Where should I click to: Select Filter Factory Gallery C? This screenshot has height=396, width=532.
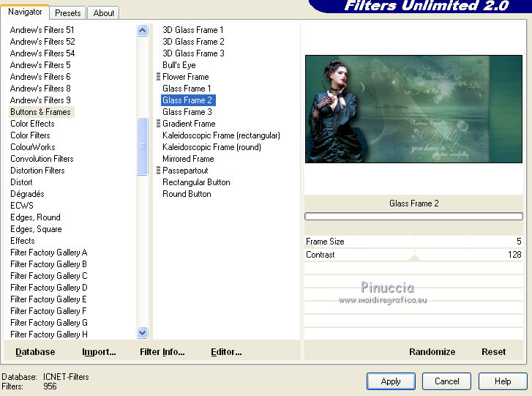48,276
